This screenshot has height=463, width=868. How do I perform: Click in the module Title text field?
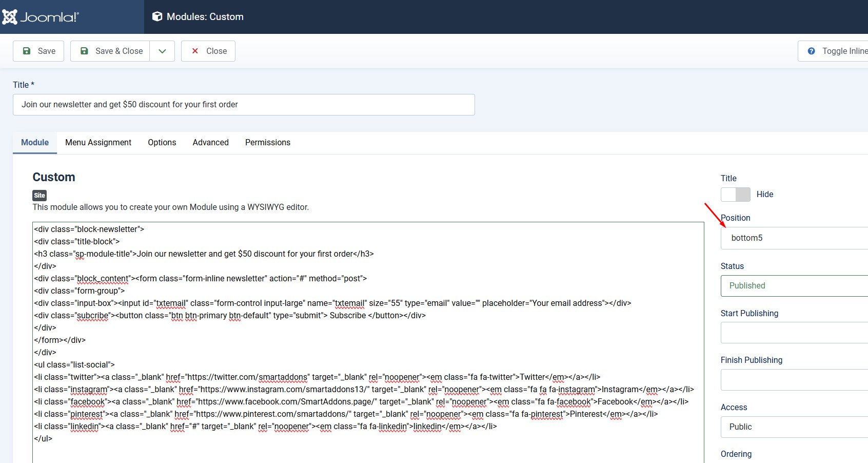[244, 105]
